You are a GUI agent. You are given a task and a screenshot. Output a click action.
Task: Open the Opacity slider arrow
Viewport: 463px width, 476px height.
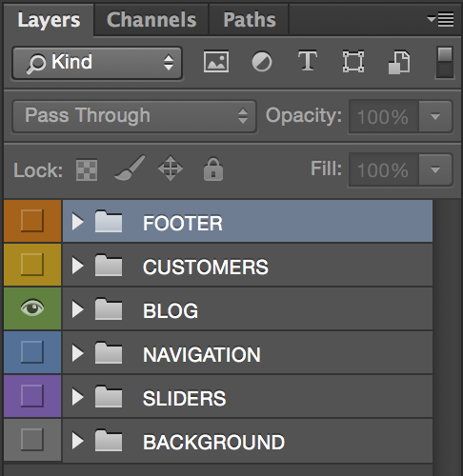coord(435,116)
